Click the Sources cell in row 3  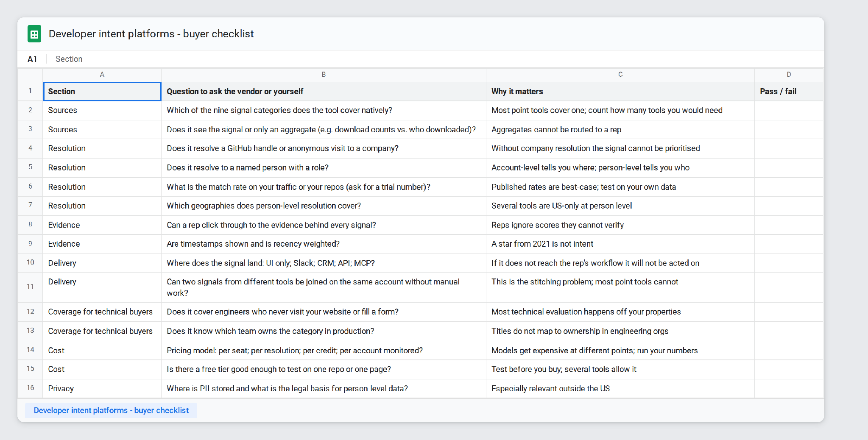click(102, 129)
